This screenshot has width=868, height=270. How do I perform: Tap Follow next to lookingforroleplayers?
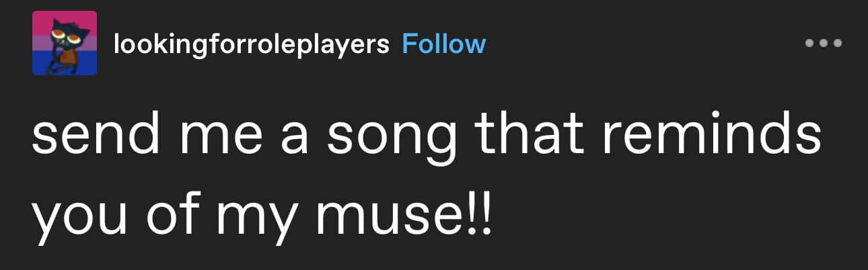(x=443, y=44)
